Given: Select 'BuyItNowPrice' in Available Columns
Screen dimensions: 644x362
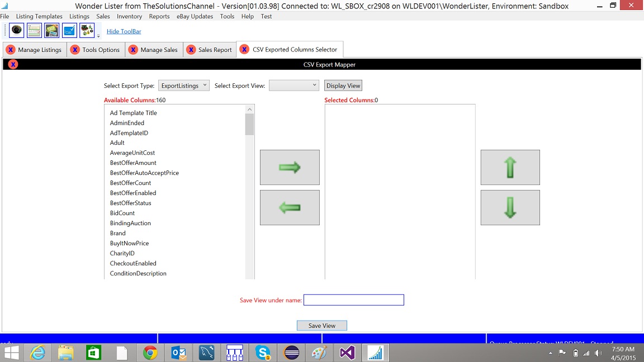Looking at the screenshot, I should tap(129, 243).
